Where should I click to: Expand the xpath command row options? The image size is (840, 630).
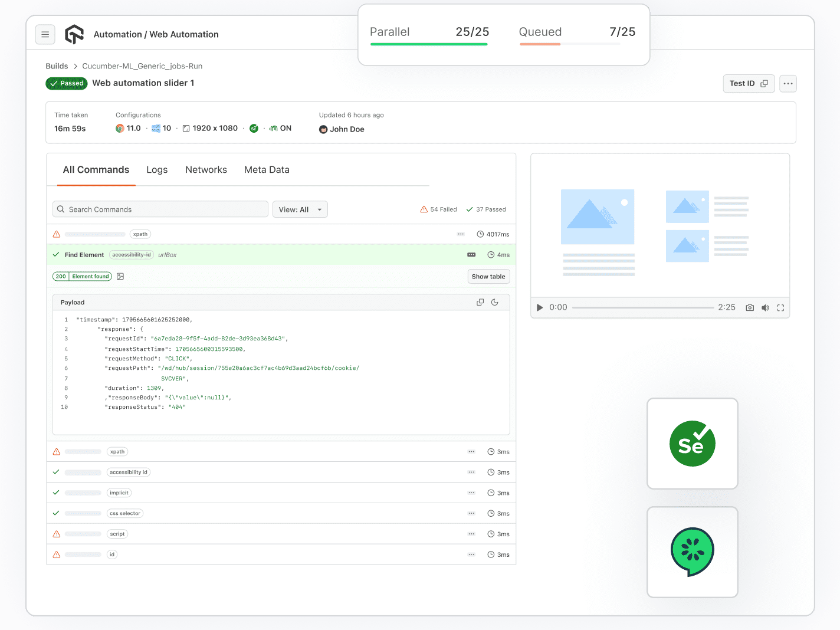460,234
